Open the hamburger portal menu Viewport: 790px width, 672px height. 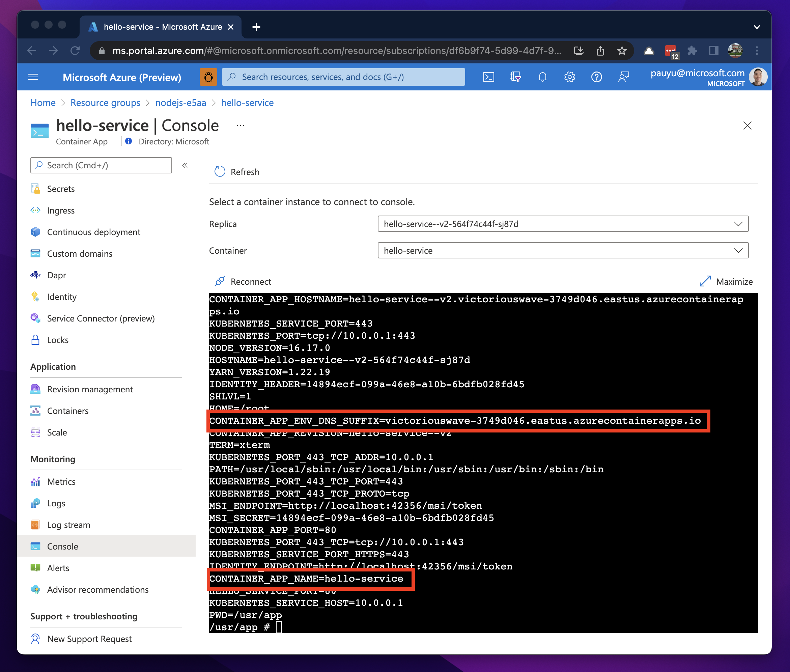coord(33,77)
